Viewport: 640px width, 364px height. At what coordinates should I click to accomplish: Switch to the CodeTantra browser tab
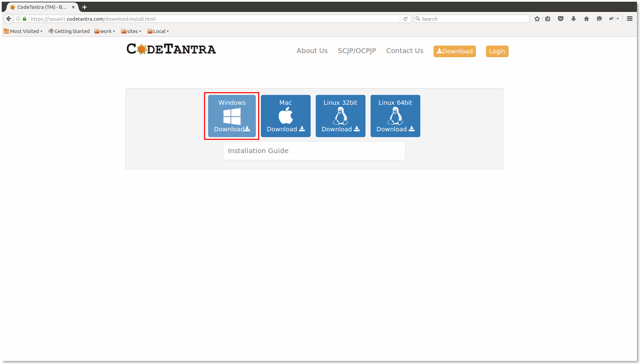pos(41,7)
